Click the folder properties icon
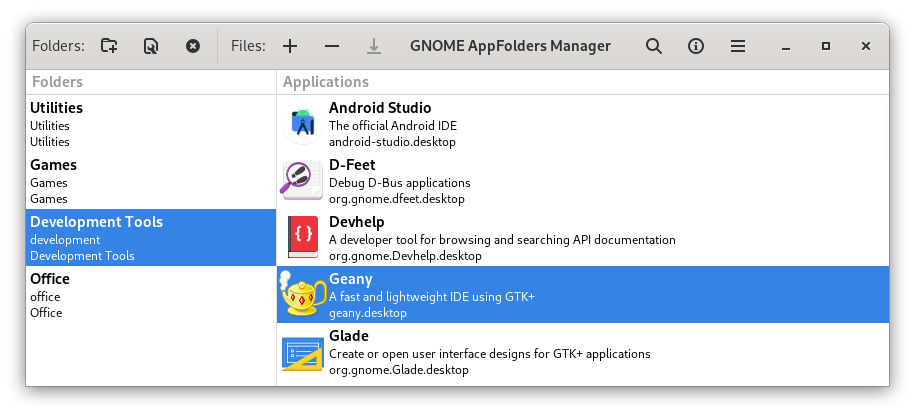The image size is (915, 415). (x=151, y=46)
